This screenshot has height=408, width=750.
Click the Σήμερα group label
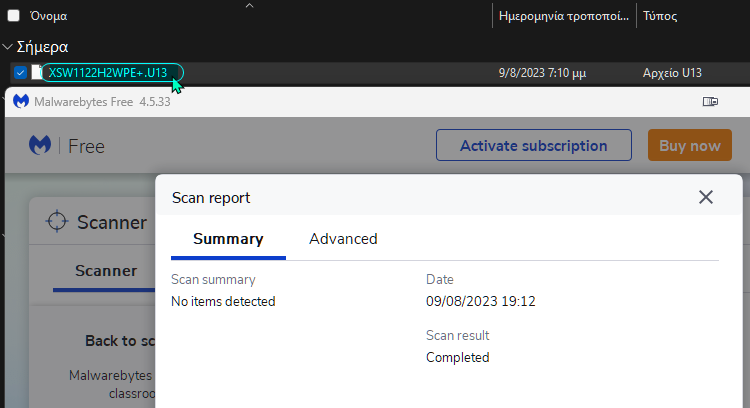(x=42, y=47)
